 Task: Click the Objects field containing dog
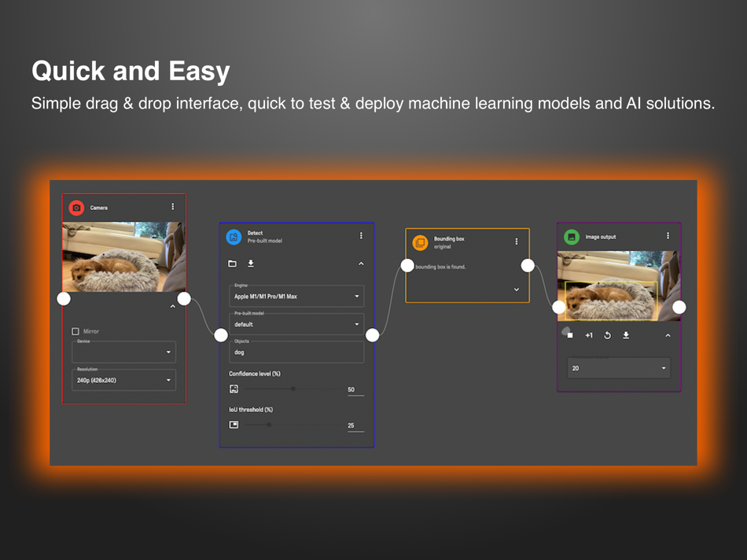click(x=296, y=352)
